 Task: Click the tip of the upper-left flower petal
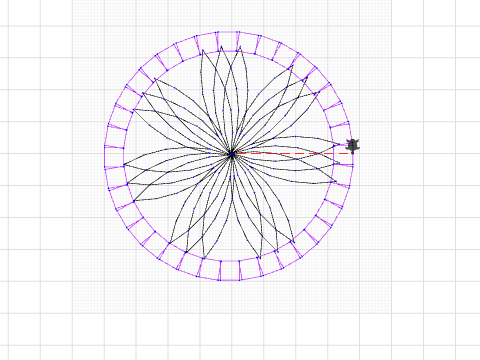pyautogui.click(x=155, y=79)
